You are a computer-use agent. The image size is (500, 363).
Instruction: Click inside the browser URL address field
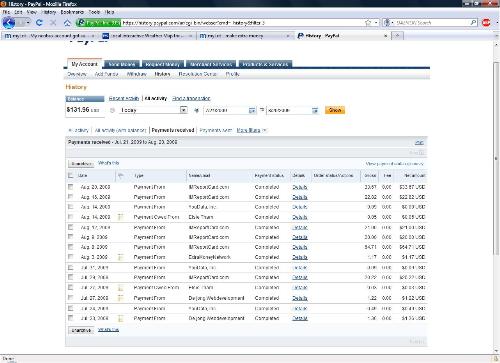pyautogui.click(x=243, y=23)
